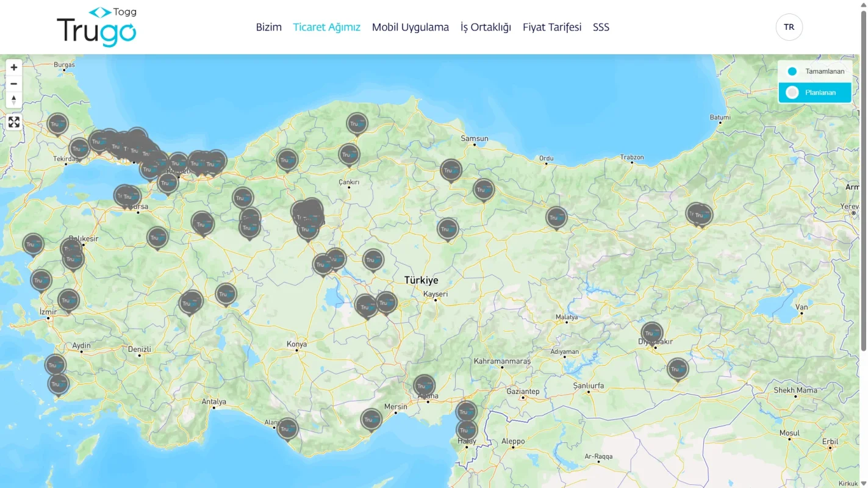
Task: Click the Togg diamond icon above the logo
Action: [x=99, y=10]
